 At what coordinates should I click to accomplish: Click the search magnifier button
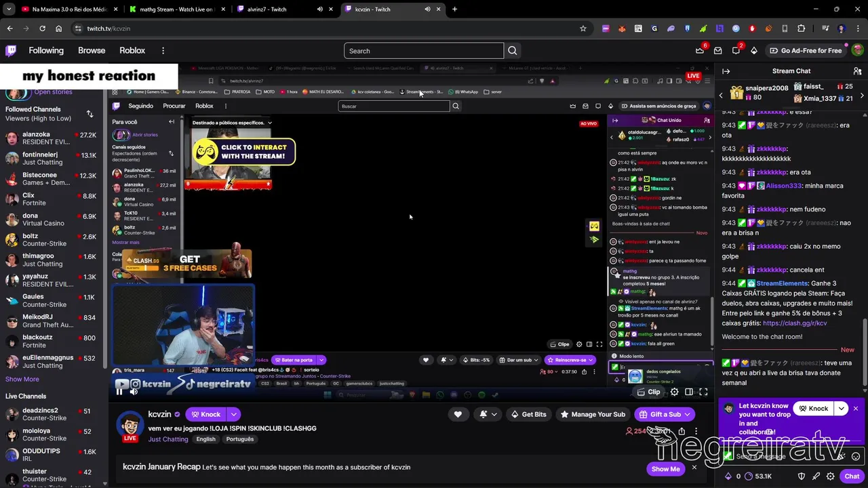point(513,51)
